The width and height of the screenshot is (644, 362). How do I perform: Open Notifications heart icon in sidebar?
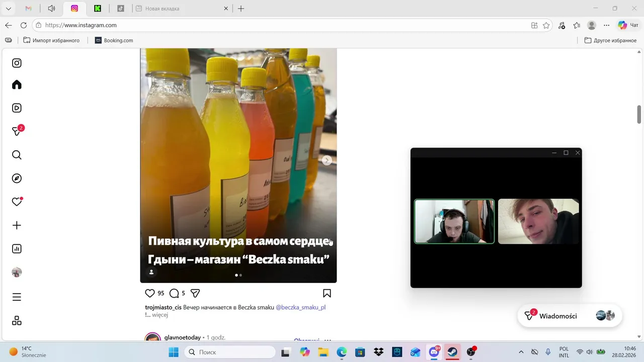[17, 202]
